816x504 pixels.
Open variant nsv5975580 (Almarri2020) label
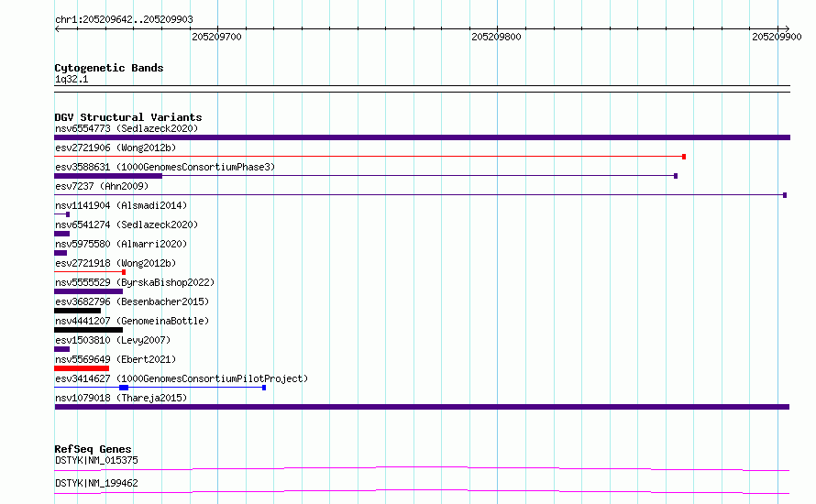pos(121,244)
